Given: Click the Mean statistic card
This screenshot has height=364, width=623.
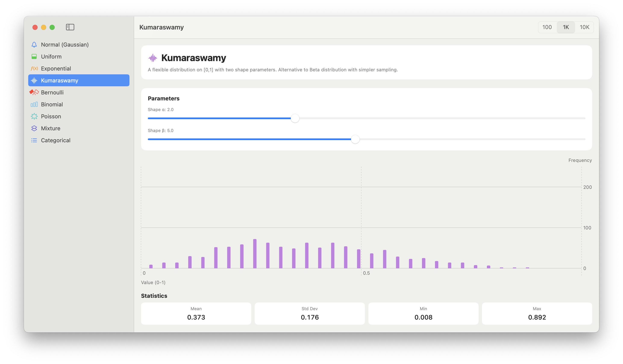Looking at the screenshot, I should point(196,313).
